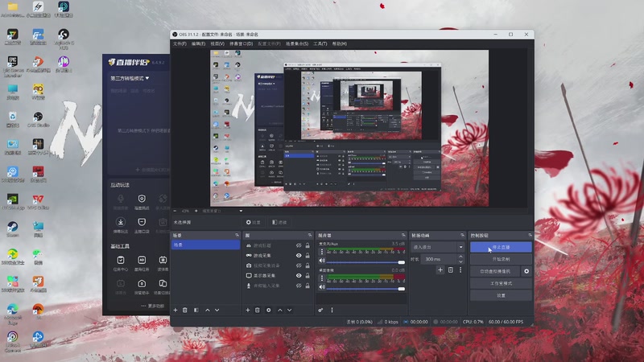
Task: Toggle lock on 游戏采集 source
Action: (308, 255)
